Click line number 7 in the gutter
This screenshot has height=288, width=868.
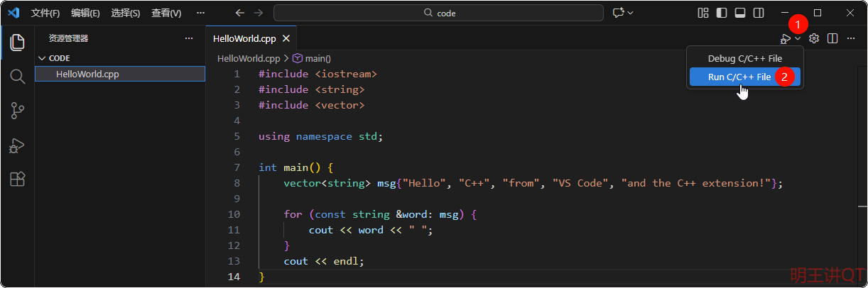(x=237, y=167)
